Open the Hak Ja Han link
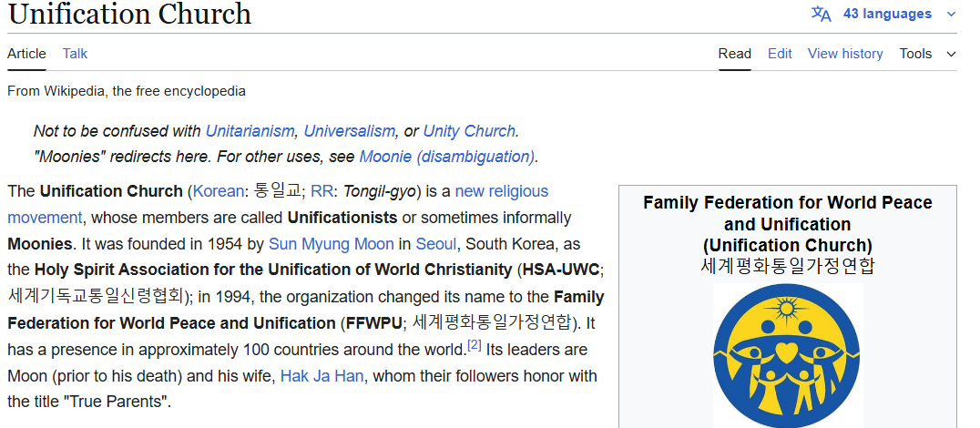The width and height of the screenshot is (980, 428). coord(322,376)
